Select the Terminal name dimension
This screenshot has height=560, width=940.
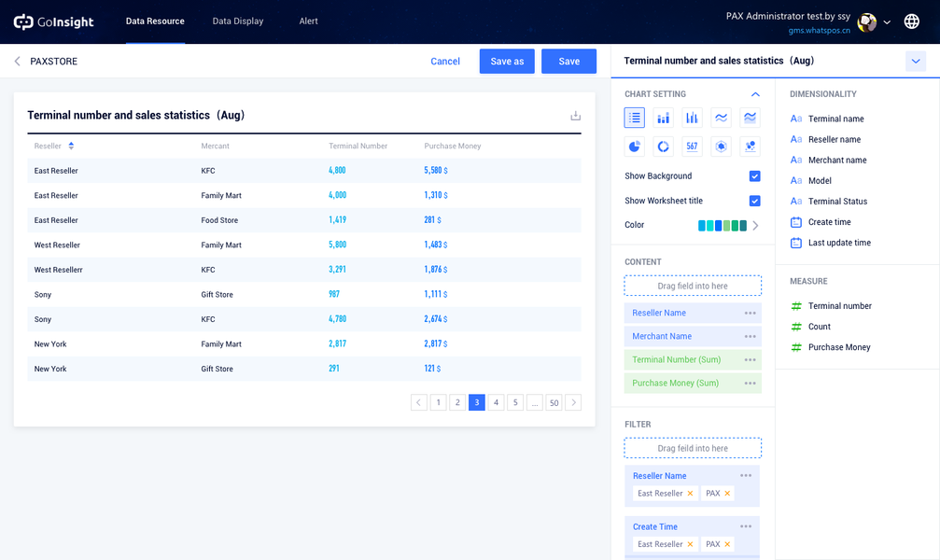coord(835,119)
